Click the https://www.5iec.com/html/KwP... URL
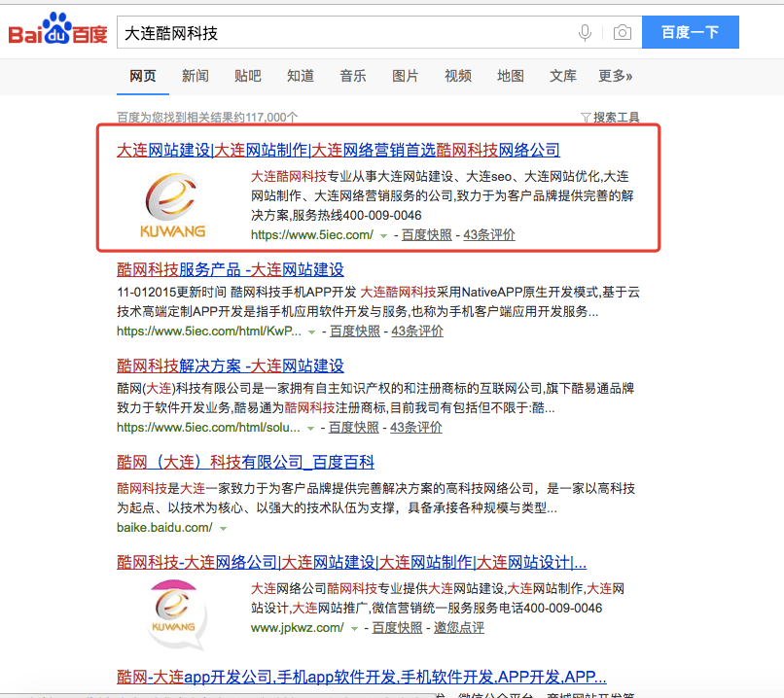The width and height of the screenshot is (784, 698). point(209,332)
